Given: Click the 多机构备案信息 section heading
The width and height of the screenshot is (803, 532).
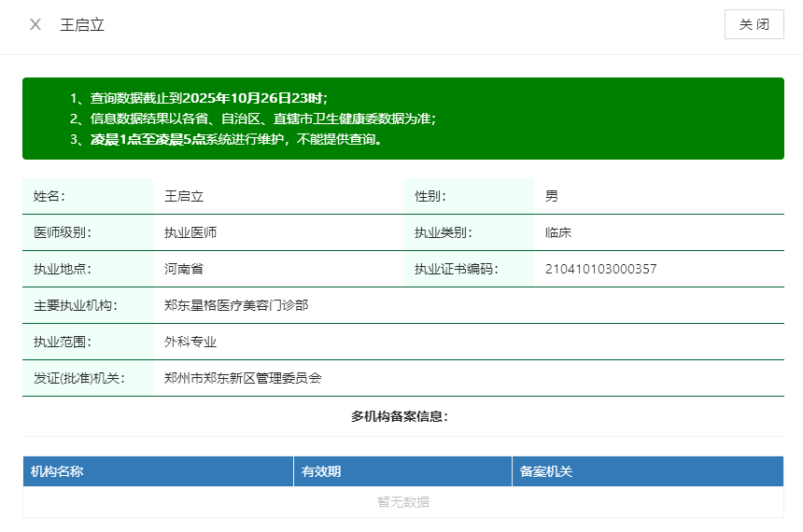Looking at the screenshot, I should [400, 416].
